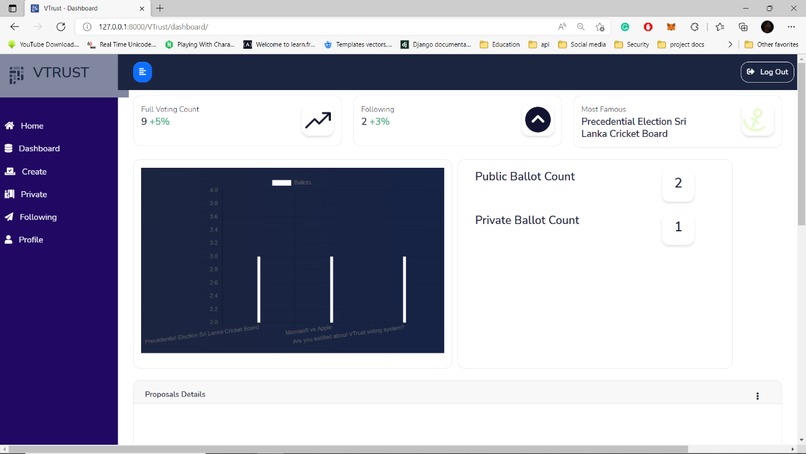Open the Collections toolbar icon
This screenshot has height=454, width=806.
tap(743, 27)
